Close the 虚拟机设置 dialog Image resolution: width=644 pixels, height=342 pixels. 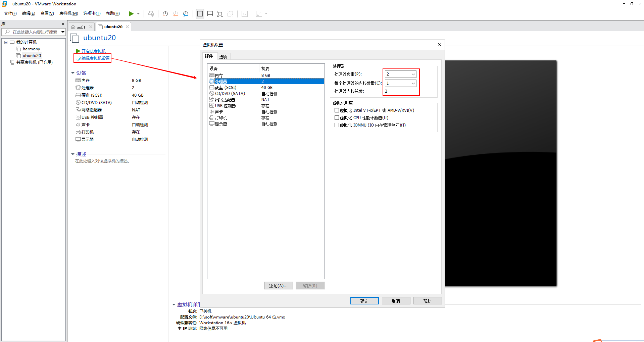(440, 45)
